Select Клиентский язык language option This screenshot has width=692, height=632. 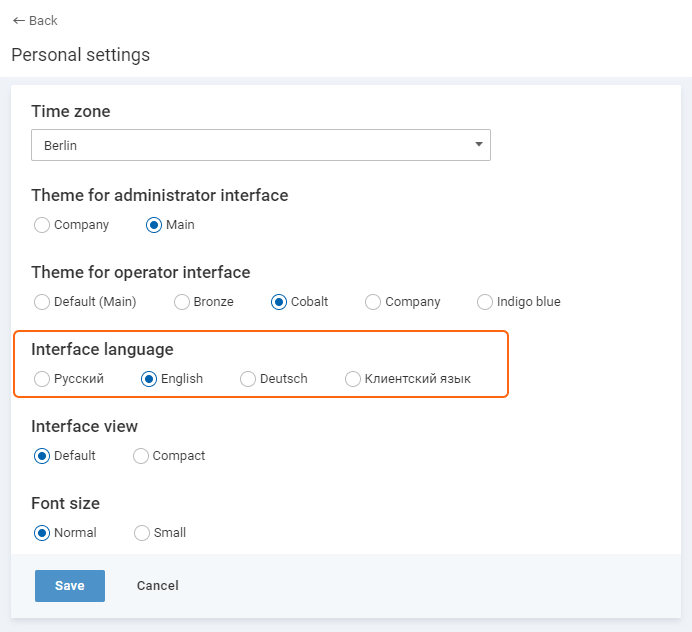coord(353,379)
